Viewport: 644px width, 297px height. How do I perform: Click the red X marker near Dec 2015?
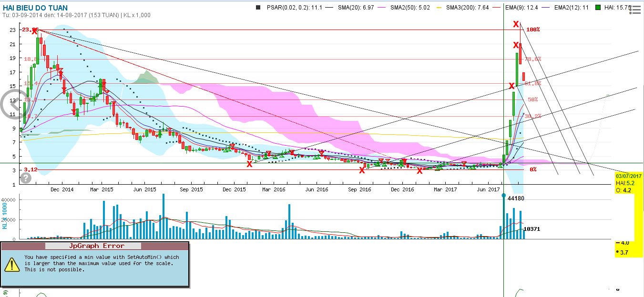[x=249, y=164]
